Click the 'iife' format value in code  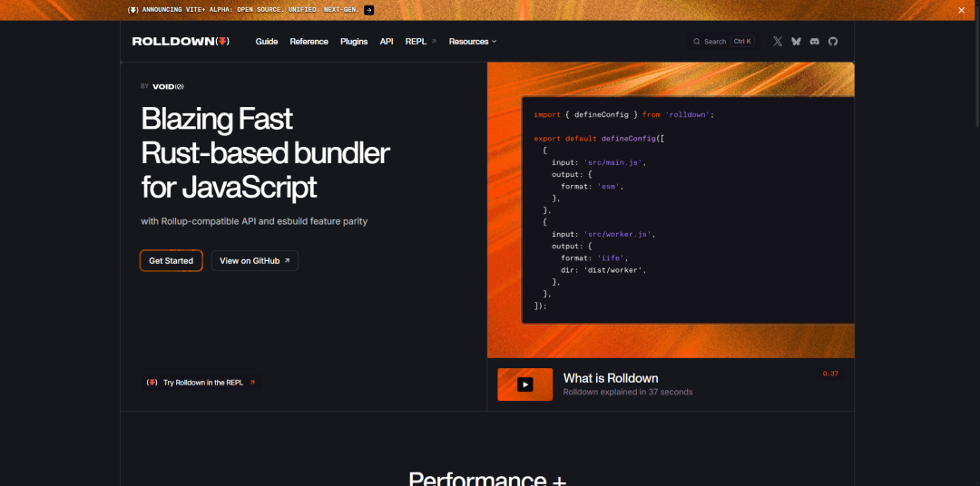click(x=612, y=258)
